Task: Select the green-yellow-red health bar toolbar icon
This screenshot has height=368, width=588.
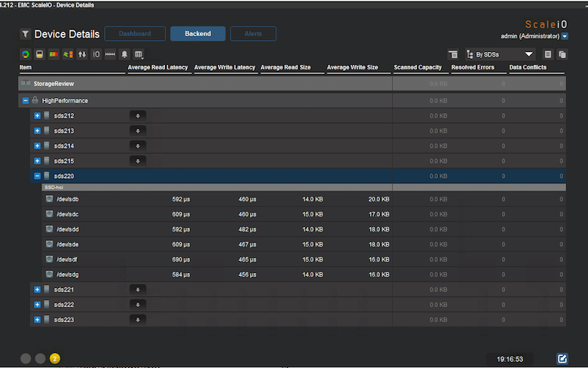Action: 54,54
